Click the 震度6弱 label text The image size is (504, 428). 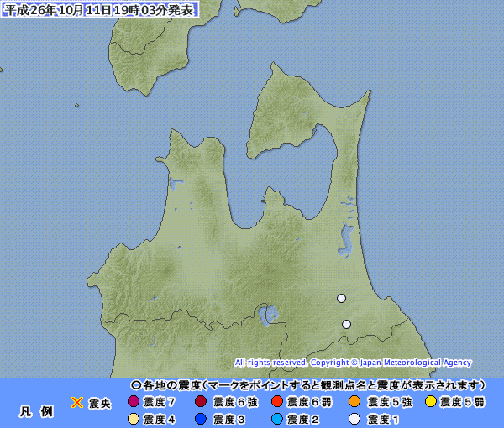coord(309,402)
